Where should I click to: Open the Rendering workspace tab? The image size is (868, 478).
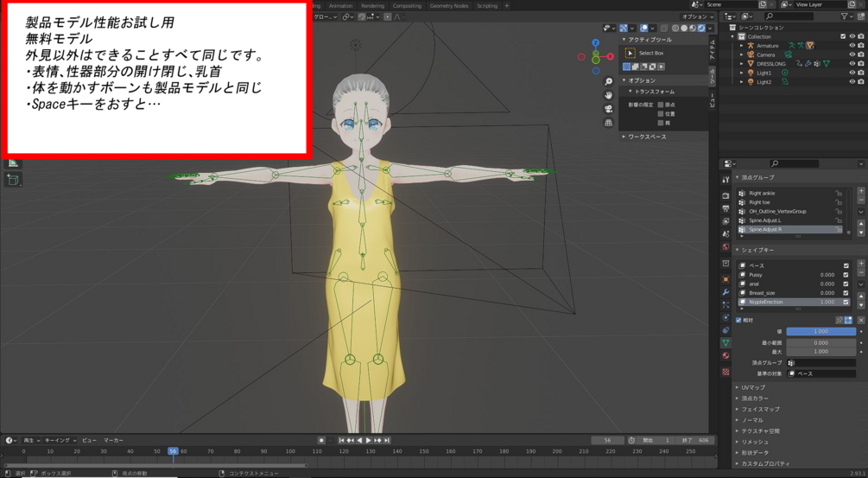[372, 5]
